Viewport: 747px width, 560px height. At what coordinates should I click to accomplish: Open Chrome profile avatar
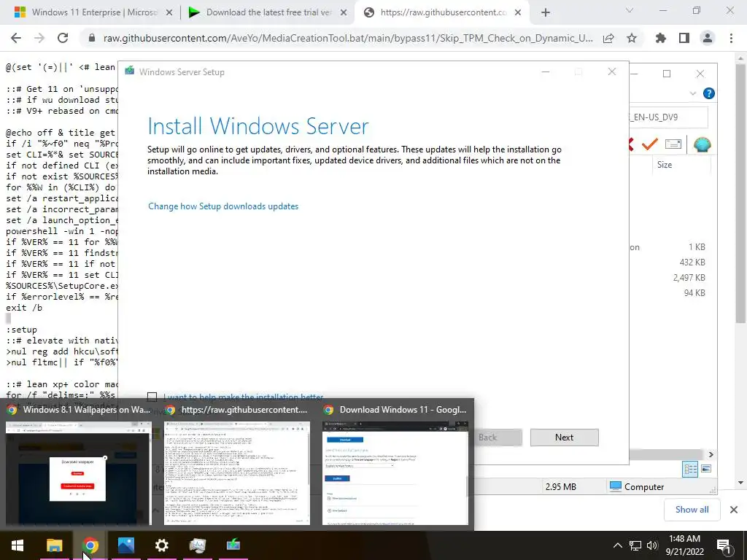pos(708,38)
